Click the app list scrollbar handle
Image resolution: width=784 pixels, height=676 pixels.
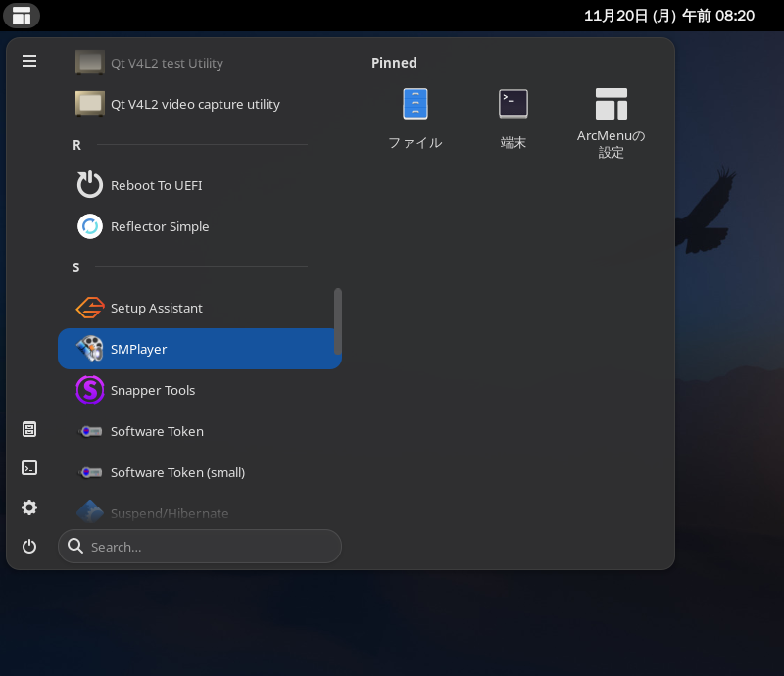point(338,321)
